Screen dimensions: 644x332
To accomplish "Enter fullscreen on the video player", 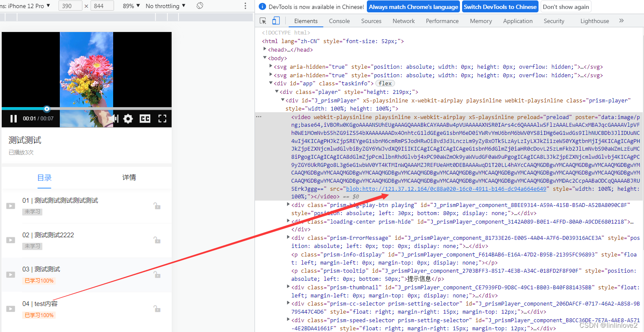I will coord(162,119).
